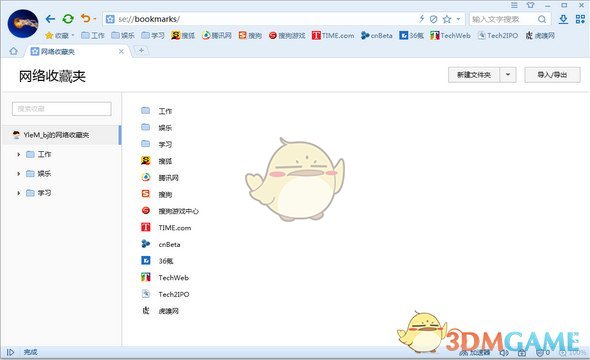
Task: Click the Tech2IPO icon in main list
Action: click(146, 294)
